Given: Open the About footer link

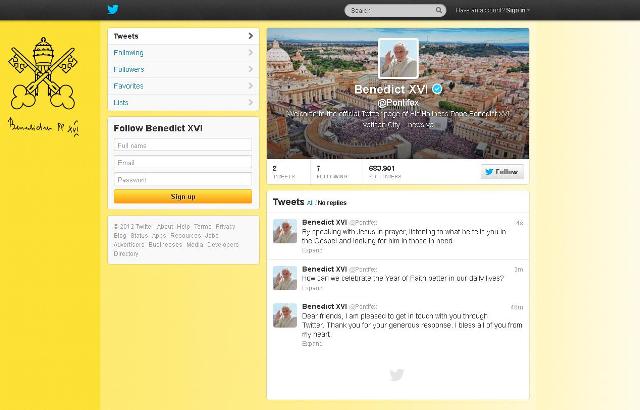Looking at the screenshot, I should 165,226.
